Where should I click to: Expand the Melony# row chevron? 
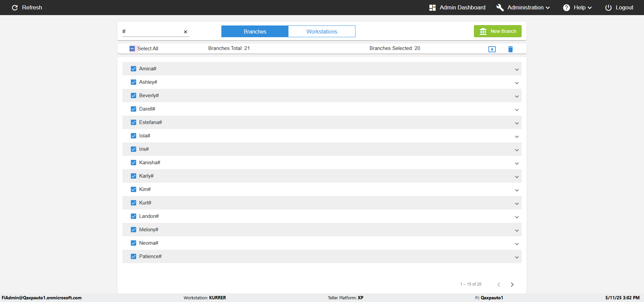click(517, 231)
